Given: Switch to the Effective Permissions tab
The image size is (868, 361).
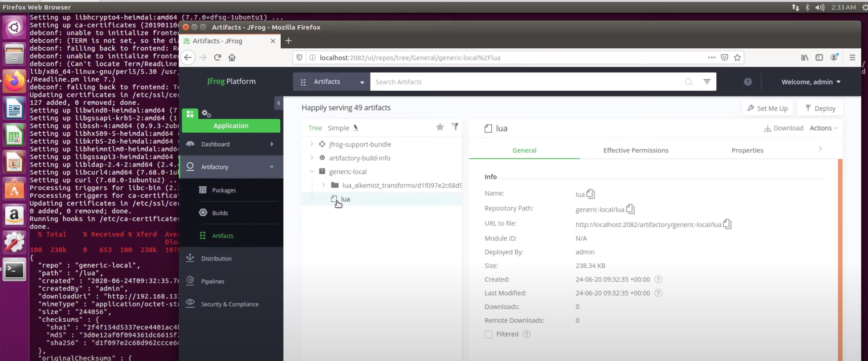Looking at the screenshot, I should (635, 150).
